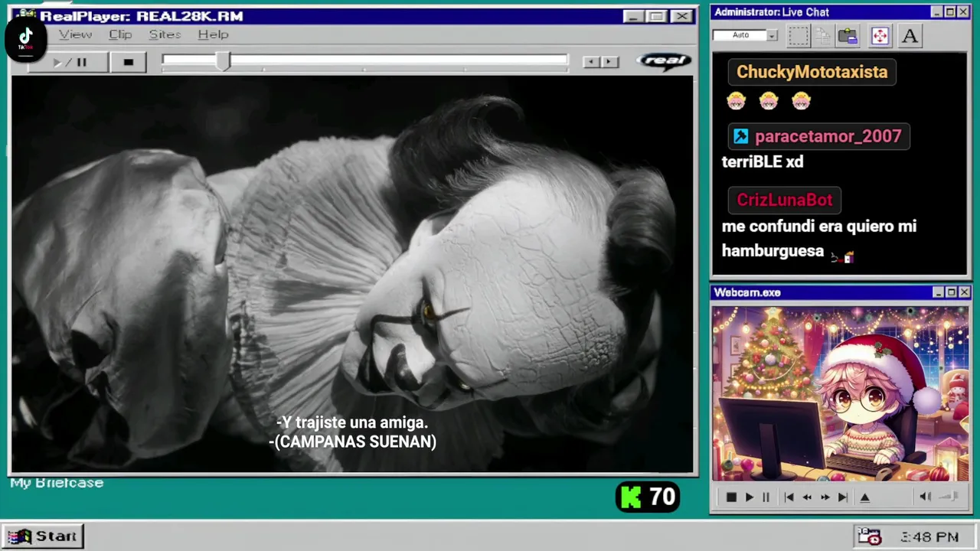Click the RealPlayer seek slider handle
This screenshot has width=980, height=551.
[x=222, y=61]
